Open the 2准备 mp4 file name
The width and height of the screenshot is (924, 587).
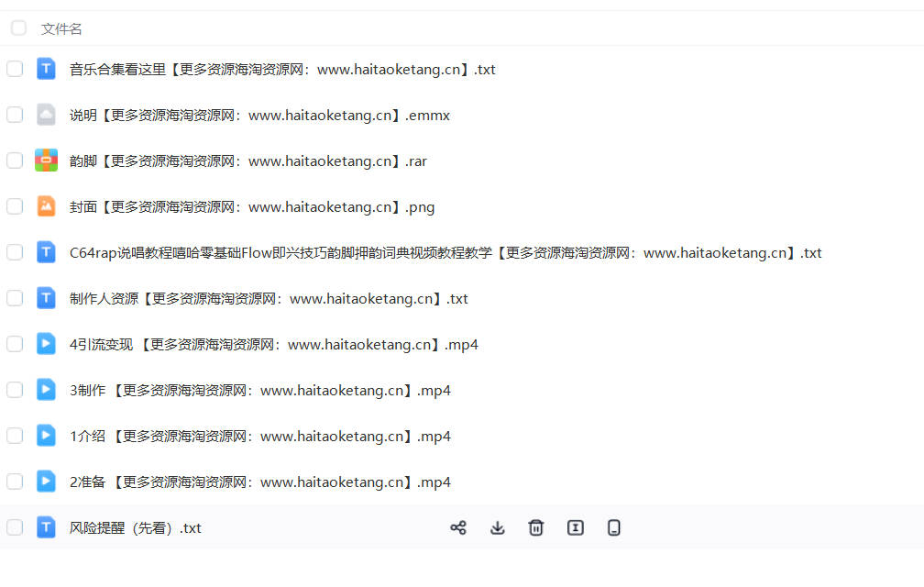260,482
